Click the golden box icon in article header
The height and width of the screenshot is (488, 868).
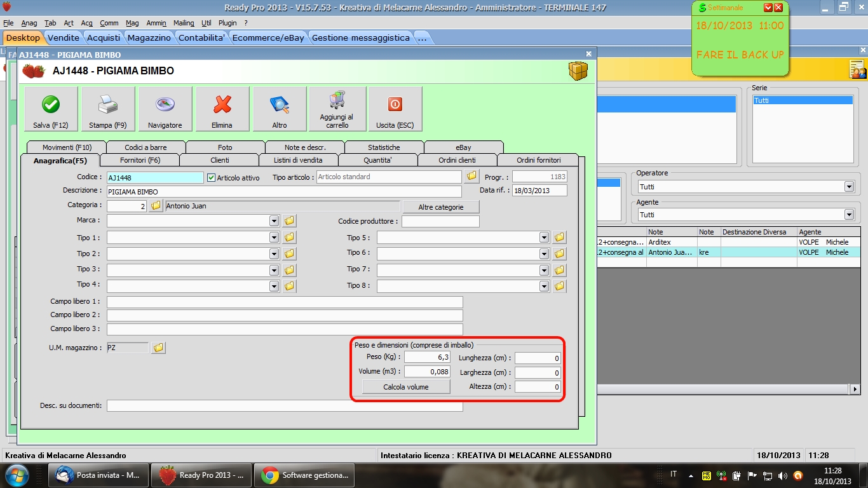578,71
